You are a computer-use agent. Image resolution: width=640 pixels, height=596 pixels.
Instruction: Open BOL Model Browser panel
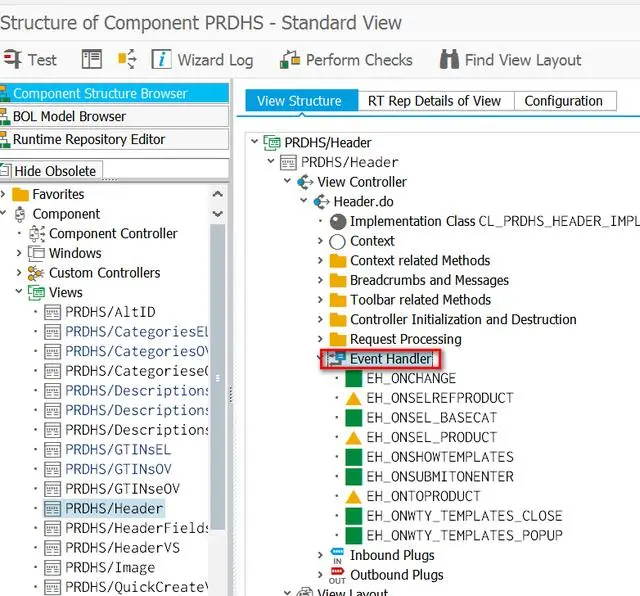114,117
